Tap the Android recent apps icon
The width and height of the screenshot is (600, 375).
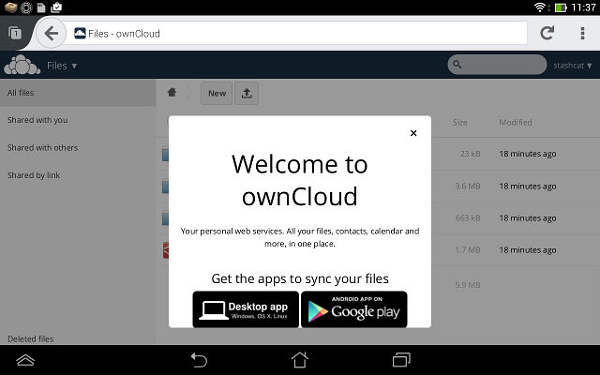[x=401, y=360]
